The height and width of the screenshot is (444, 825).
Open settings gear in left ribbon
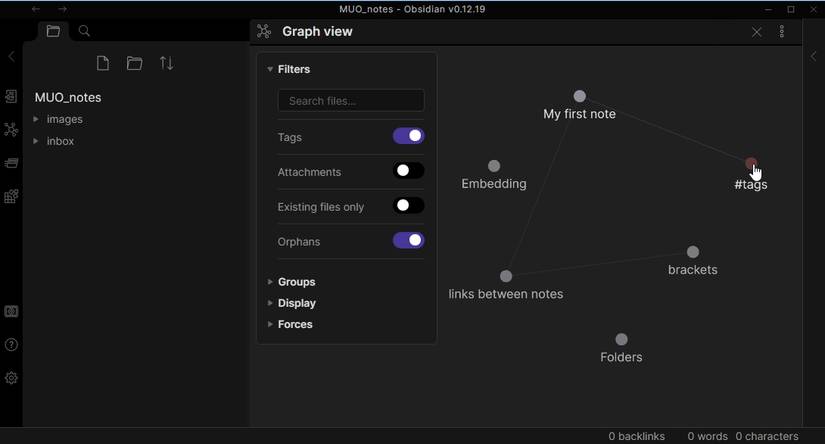(x=11, y=378)
